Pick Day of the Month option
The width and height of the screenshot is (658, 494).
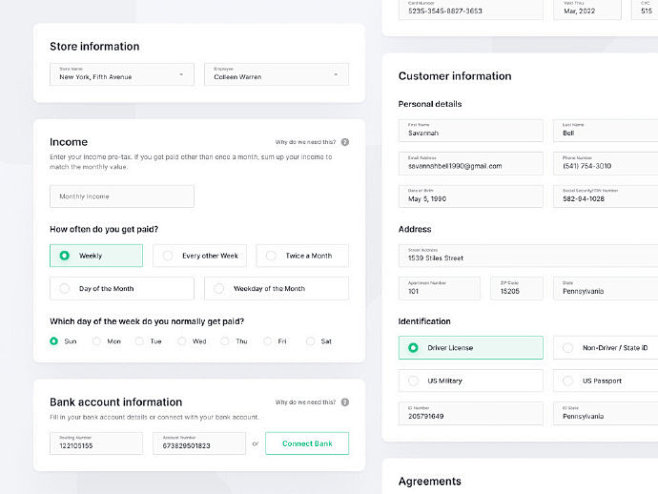(122, 289)
